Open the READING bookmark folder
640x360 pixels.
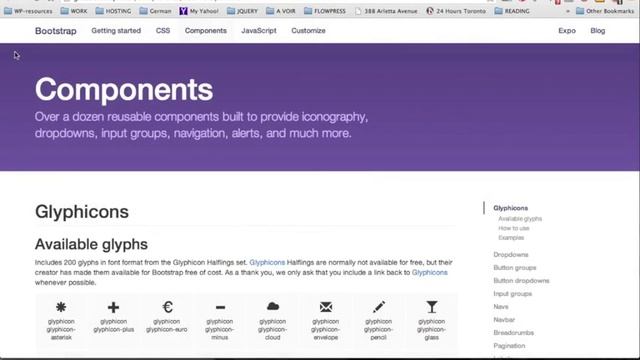(x=512, y=11)
